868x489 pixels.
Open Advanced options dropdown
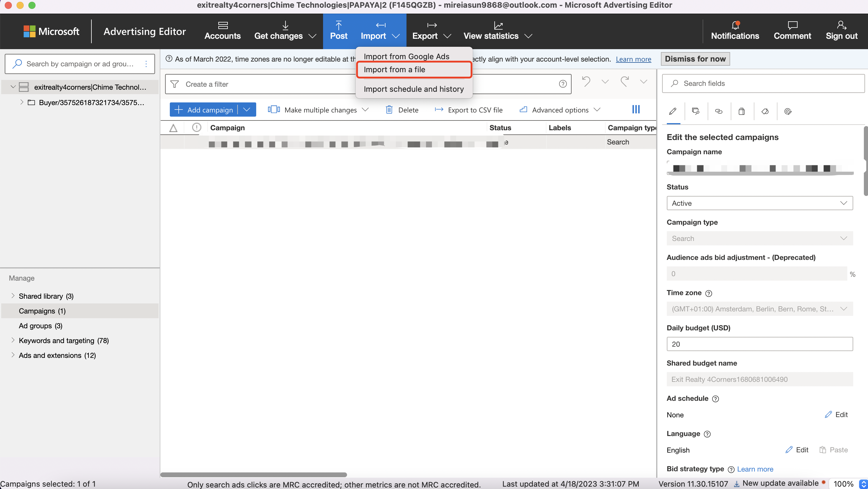pos(560,110)
